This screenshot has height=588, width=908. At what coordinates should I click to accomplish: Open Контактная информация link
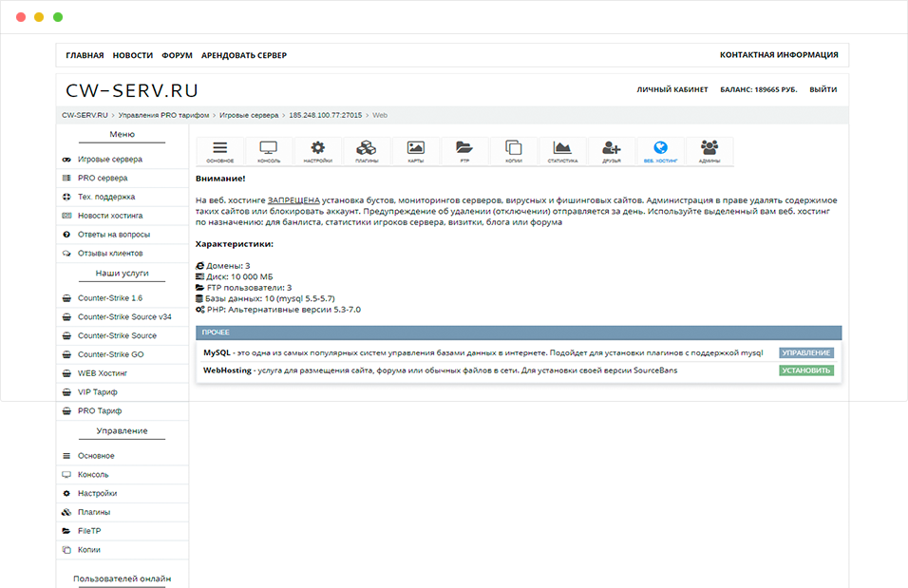coord(778,55)
